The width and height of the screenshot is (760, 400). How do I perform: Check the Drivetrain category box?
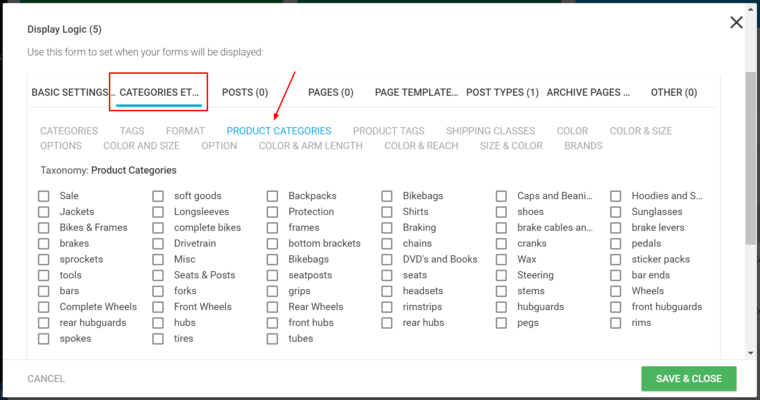click(158, 244)
